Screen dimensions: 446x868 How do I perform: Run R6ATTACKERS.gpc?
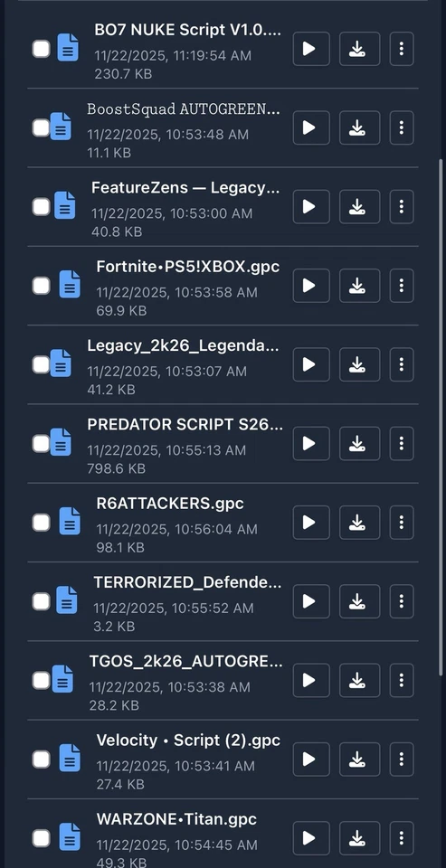(x=311, y=523)
